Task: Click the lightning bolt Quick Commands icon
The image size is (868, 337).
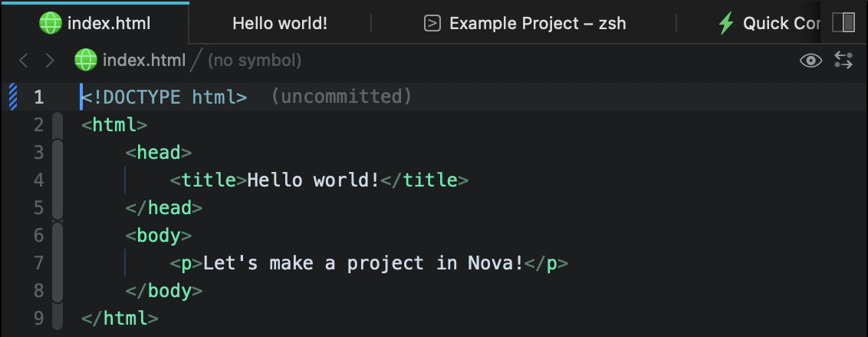Action: point(725,23)
